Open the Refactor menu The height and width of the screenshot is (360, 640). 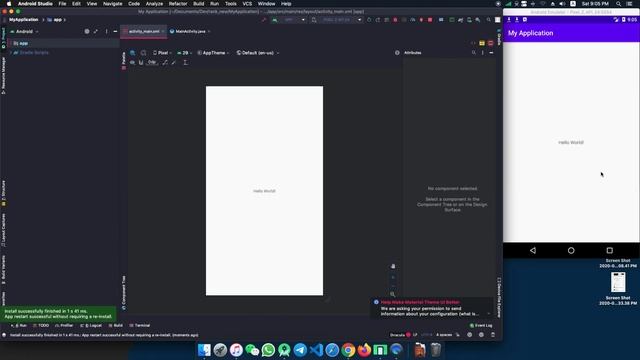tap(178, 4)
